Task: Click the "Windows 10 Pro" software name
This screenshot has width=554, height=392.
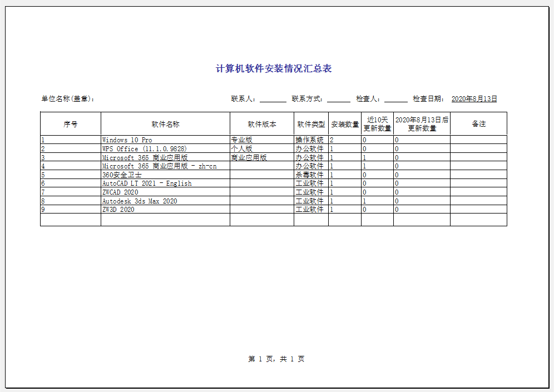Action: click(127, 140)
